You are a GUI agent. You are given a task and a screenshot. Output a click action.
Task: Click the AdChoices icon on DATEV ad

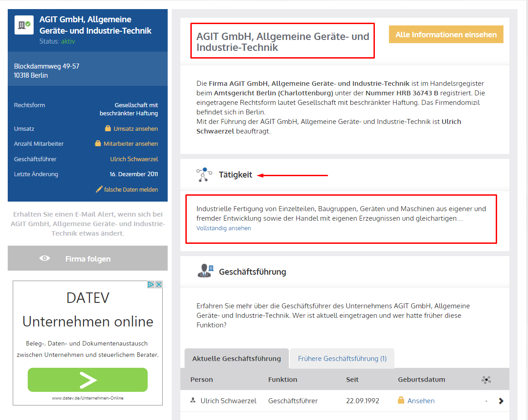[x=151, y=284]
